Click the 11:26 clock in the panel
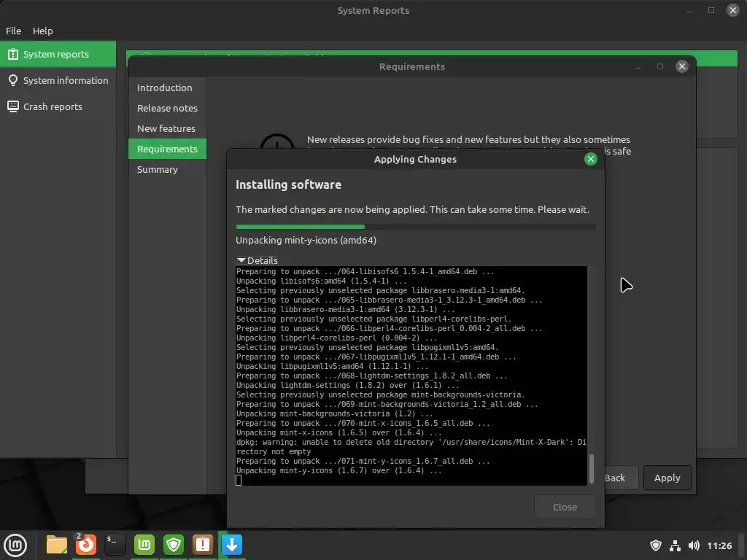This screenshot has height=560, width=747. click(x=719, y=545)
